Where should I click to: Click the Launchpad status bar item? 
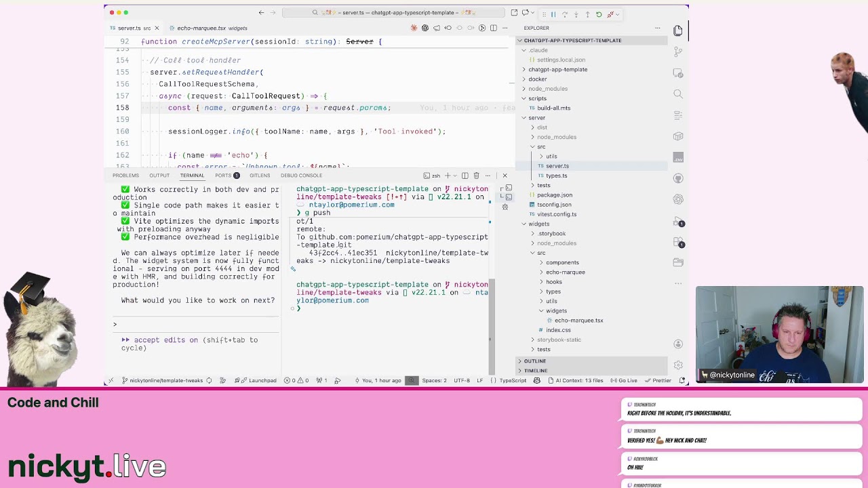tap(256, 381)
